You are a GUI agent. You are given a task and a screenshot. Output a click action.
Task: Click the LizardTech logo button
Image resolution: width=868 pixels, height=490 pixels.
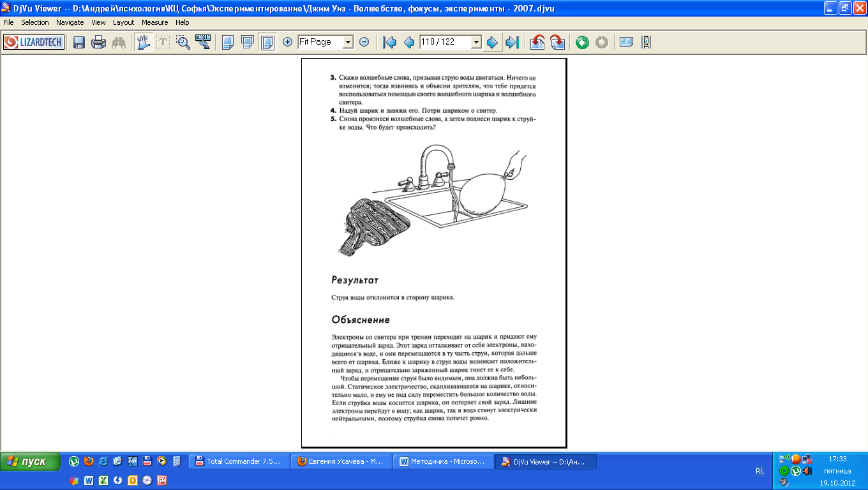point(34,42)
